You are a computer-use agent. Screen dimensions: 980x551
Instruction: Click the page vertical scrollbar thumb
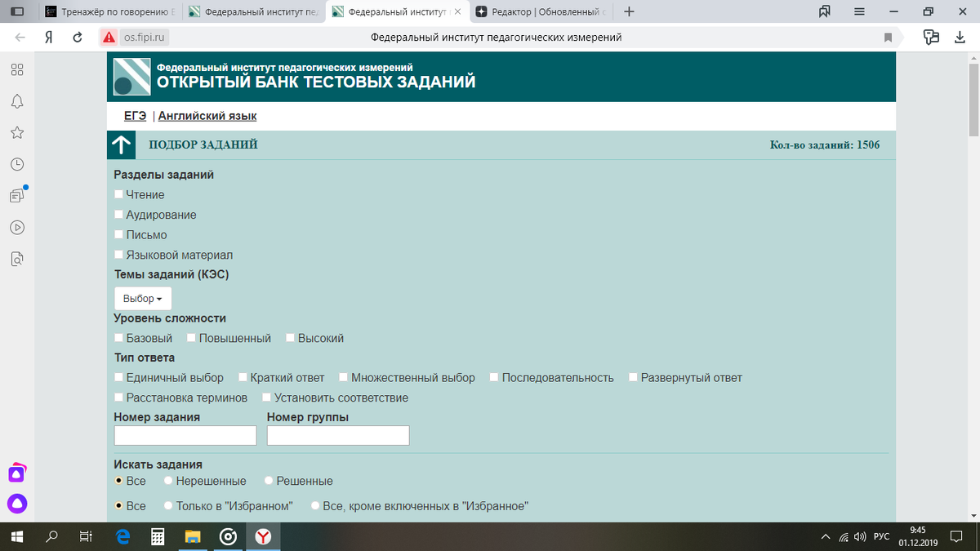[973, 100]
